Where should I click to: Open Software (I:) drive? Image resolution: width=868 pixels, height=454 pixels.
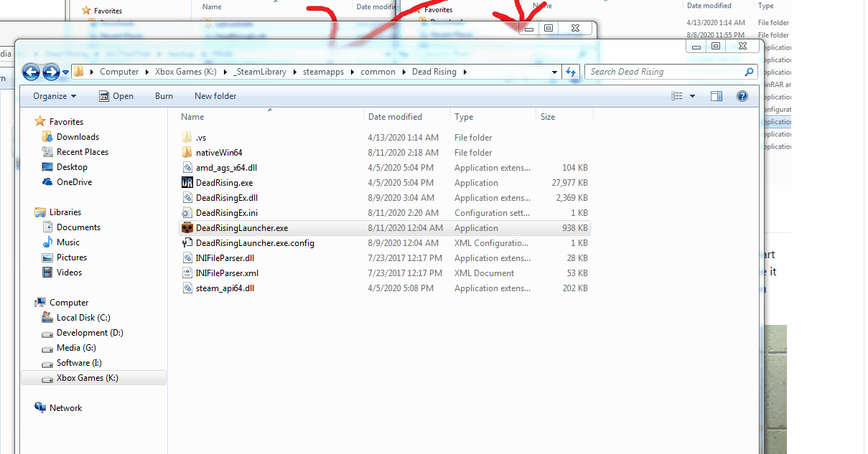(x=79, y=362)
